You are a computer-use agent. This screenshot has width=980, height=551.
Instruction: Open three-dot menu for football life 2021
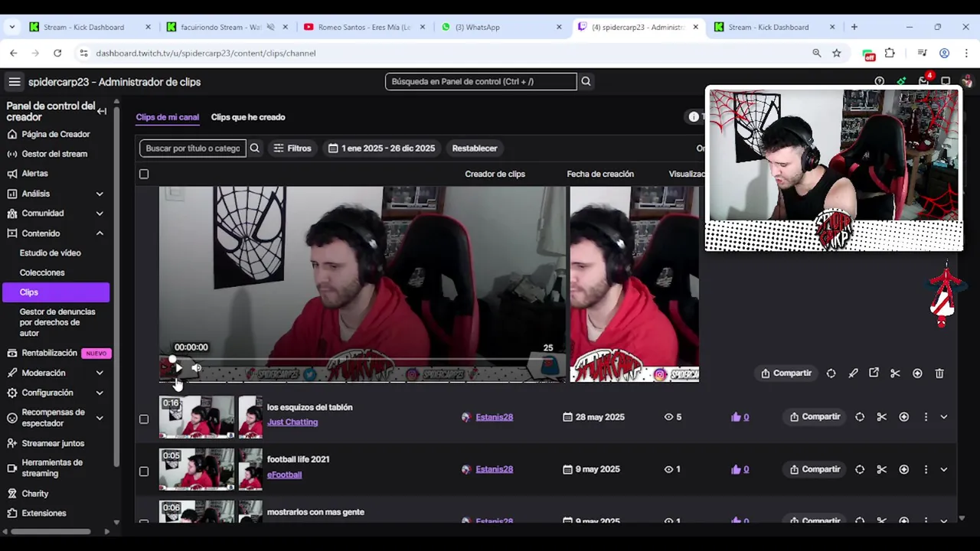[x=926, y=469]
